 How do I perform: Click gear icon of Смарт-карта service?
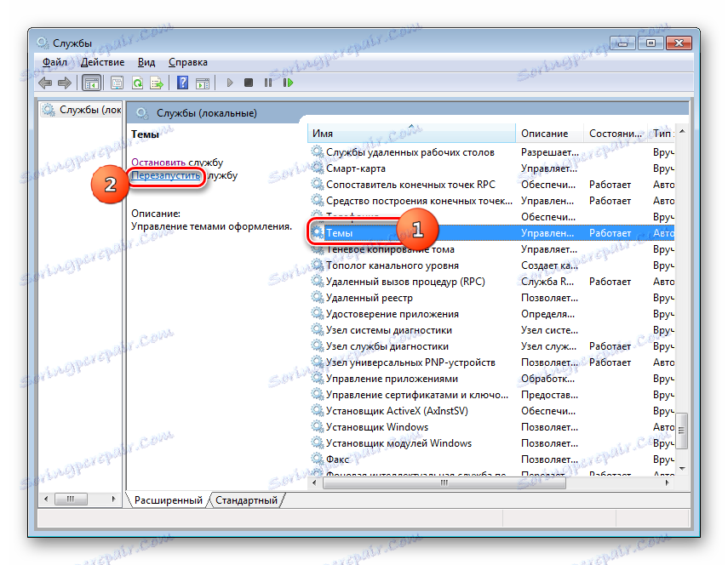[x=317, y=168]
